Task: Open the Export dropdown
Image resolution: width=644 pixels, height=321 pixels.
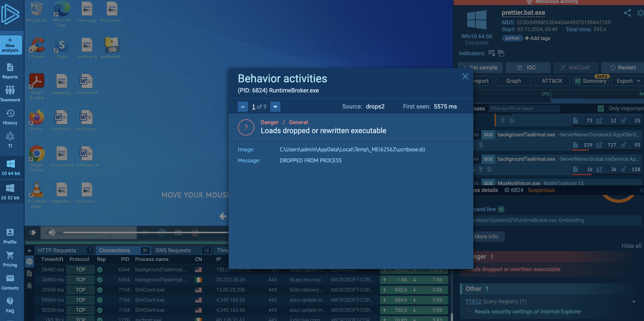Action: [628, 81]
